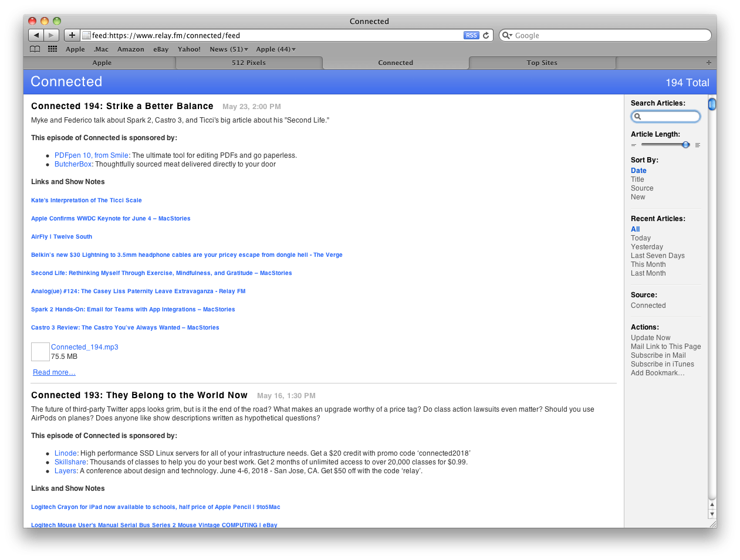Open the Amazon bookmark
This screenshot has height=560, width=740.
coord(131,49)
